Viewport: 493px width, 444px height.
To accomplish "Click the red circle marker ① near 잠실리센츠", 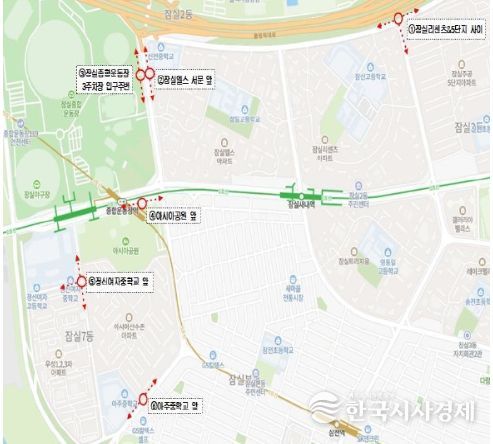I will click(x=398, y=19).
